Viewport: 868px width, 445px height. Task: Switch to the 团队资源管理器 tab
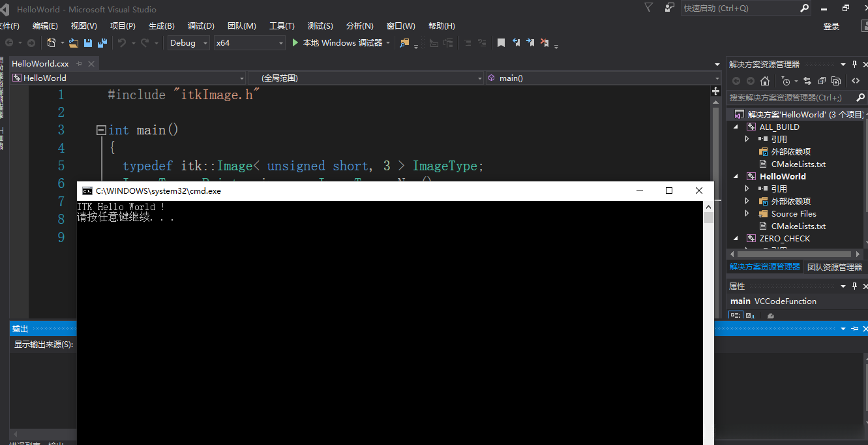[x=835, y=267]
